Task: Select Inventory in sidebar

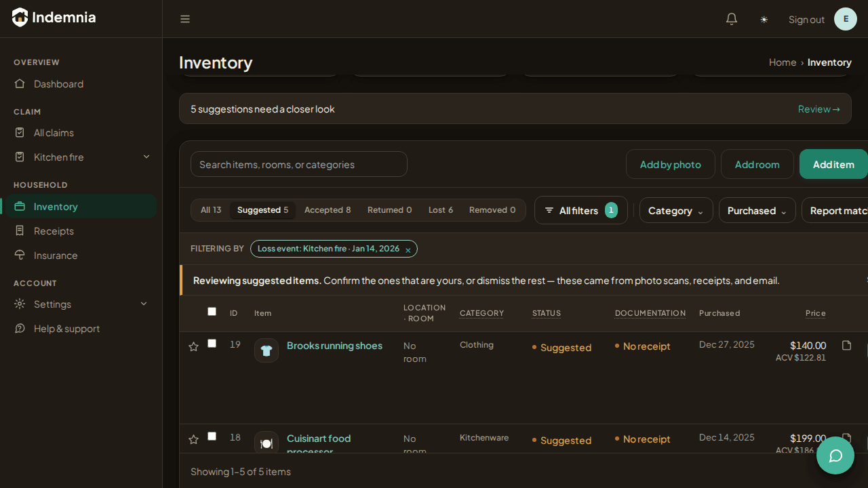Action: (81, 206)
